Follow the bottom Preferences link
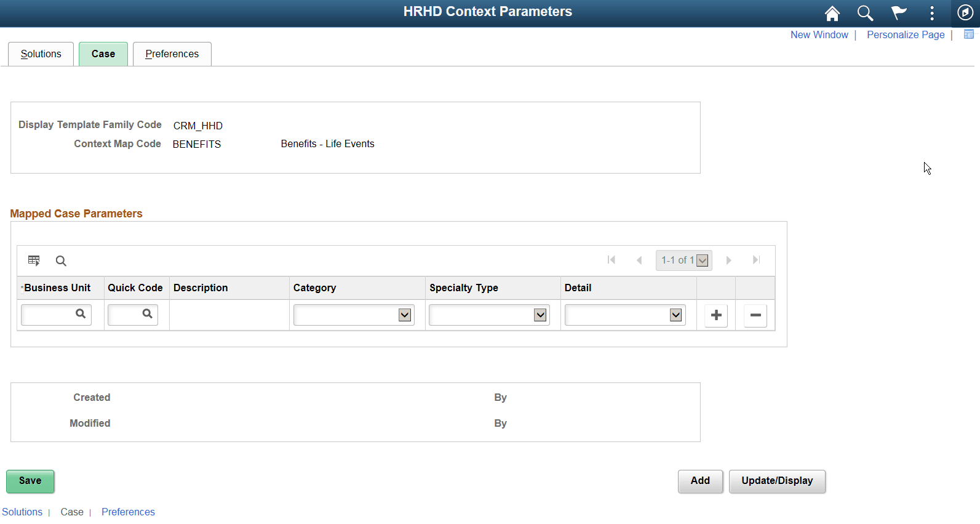 [128, 512]
